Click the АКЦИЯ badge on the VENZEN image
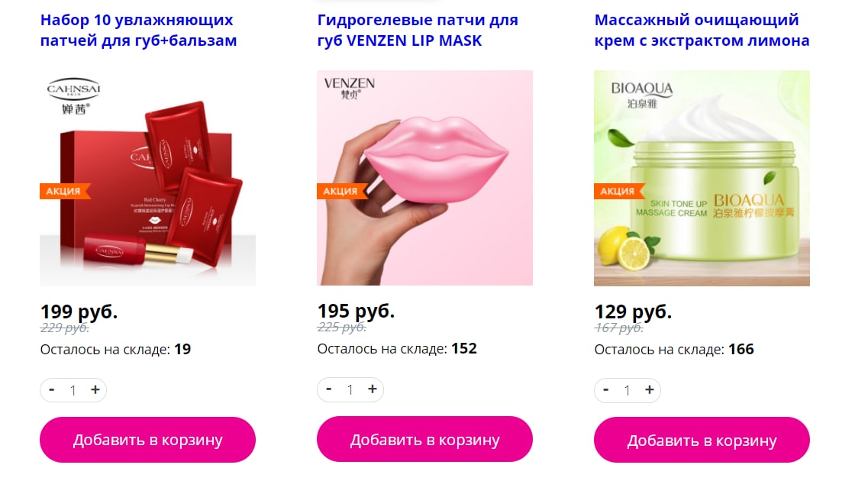Viewport: 868px width, 481px height. [x=341, y=191]
